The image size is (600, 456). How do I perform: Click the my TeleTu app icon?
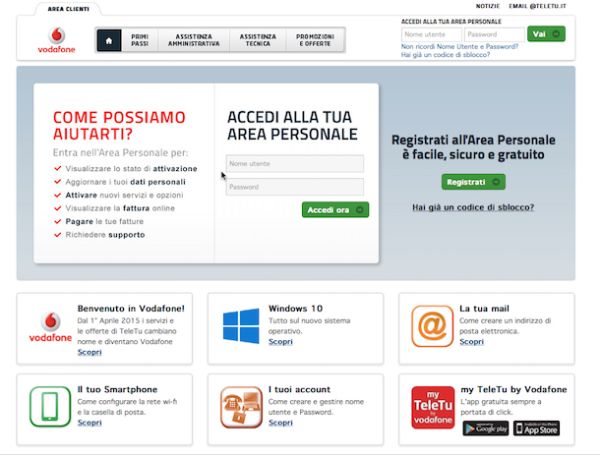click(432, 406)
